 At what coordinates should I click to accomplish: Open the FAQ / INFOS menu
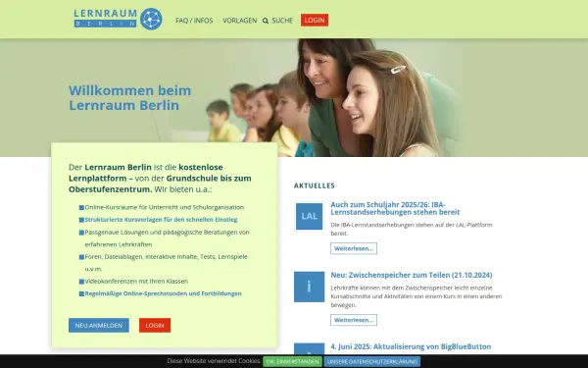tap(194, 21)
